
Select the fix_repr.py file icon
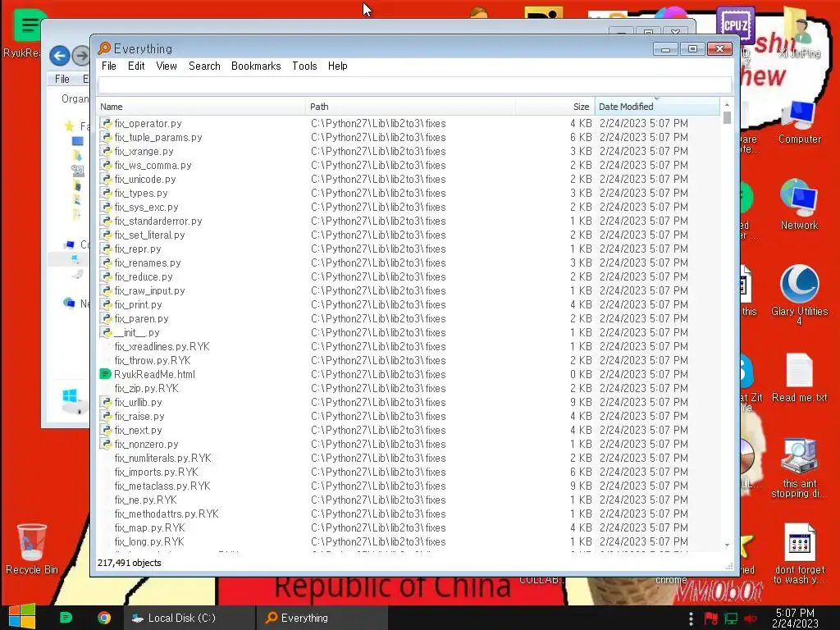[106, 249]
